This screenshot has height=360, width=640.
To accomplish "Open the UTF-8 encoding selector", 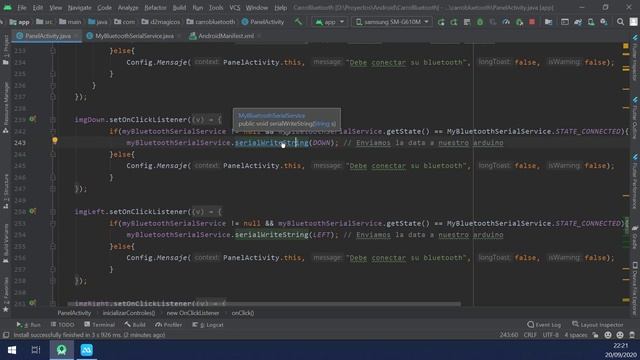I will tap(550, 335).
